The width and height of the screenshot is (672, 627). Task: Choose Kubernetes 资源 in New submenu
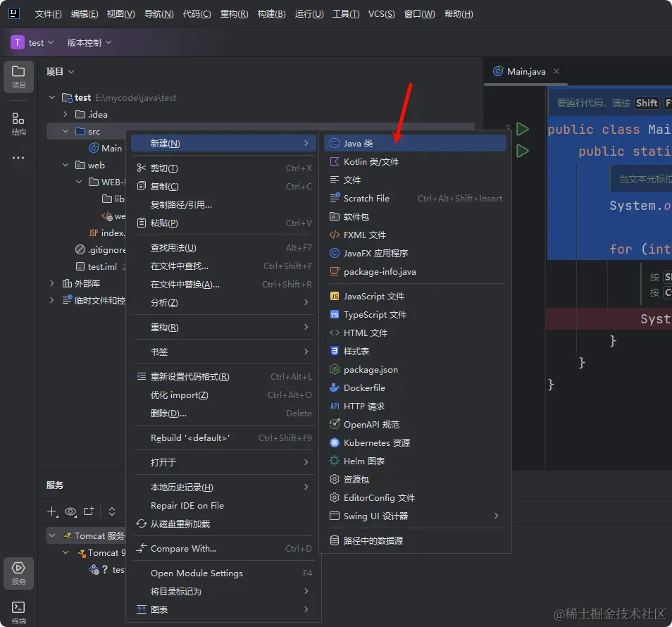(x=415, y=442)
